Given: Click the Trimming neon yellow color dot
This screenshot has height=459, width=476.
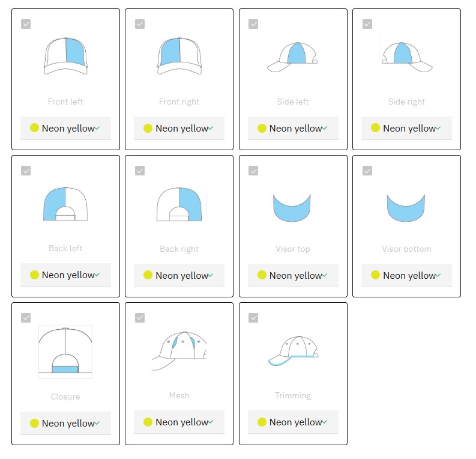Looking at the screenshot, I should coord(262,422).
